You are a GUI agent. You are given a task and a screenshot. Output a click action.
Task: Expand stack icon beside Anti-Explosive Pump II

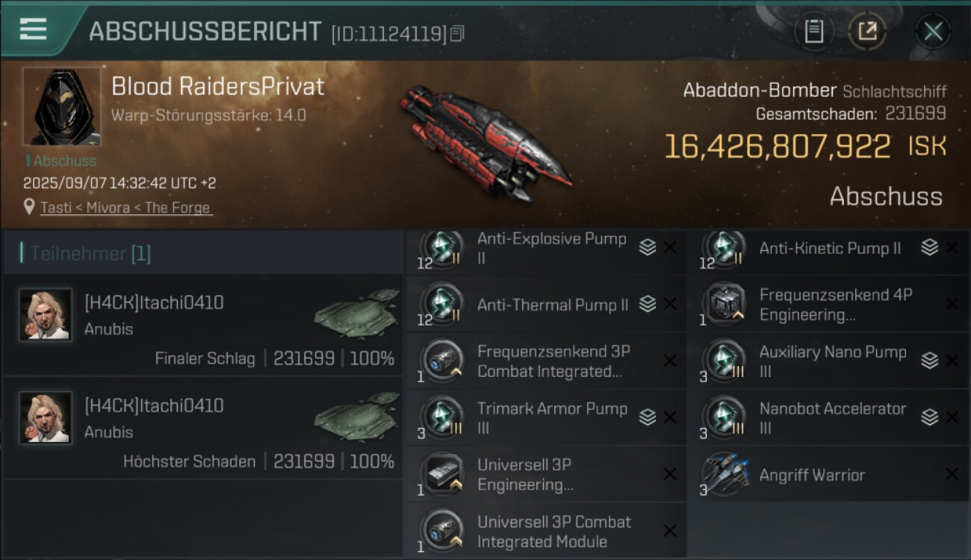pyautogui.click(x=648, y=248)
